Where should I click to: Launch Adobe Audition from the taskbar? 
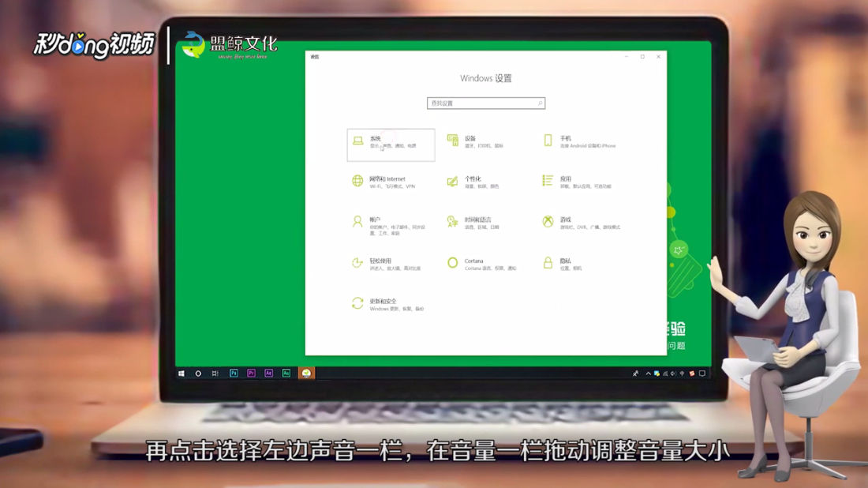(x=286, y=374)
